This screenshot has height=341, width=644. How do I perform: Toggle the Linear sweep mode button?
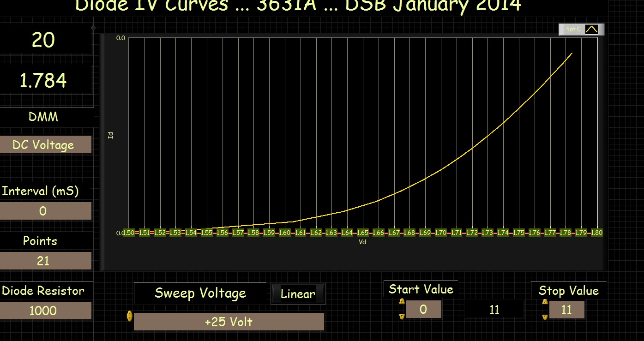click(x=298, y=294)
